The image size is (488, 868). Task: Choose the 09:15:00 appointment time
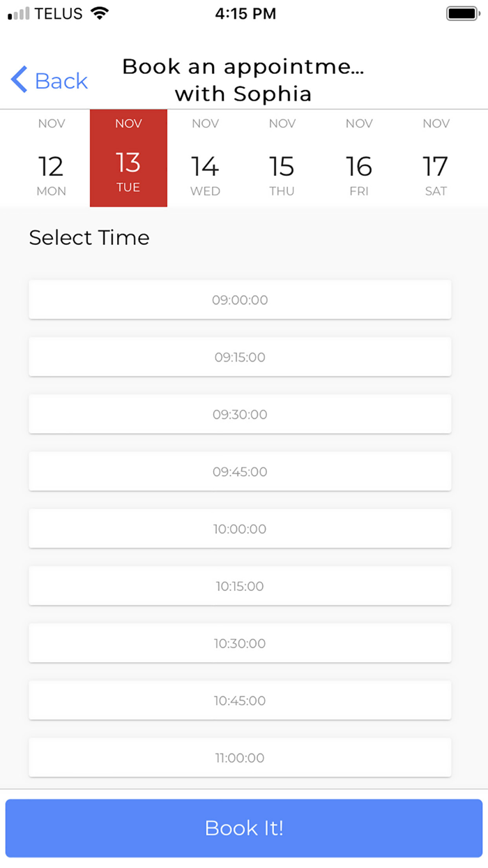coord(240,357)
